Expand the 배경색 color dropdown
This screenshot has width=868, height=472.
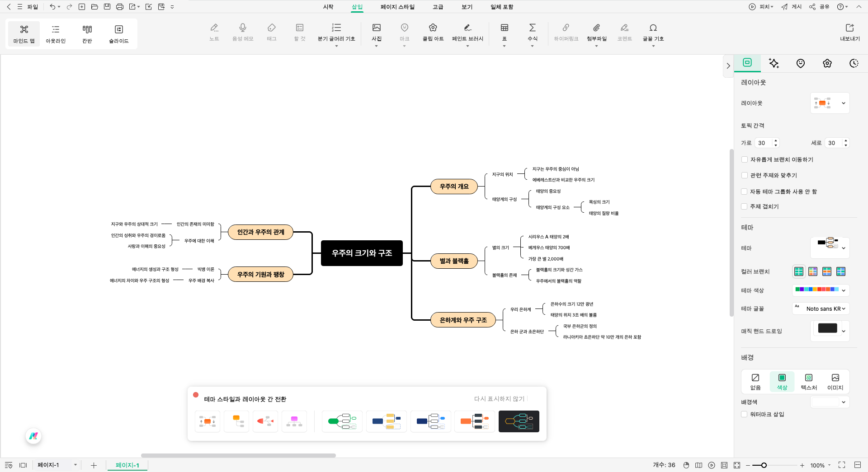(830, 402)
